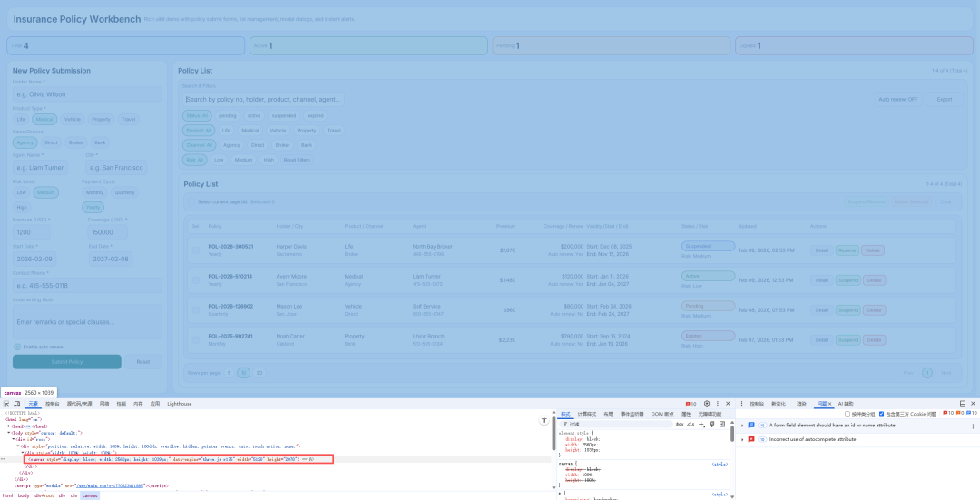
Task: Toggle the .cls class editor button
Action: pos(691,425)
